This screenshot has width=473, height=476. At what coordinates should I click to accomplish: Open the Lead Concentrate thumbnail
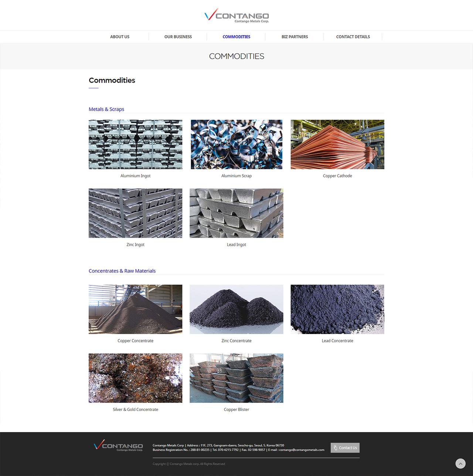pyautogui.click(x=337, y=309)
